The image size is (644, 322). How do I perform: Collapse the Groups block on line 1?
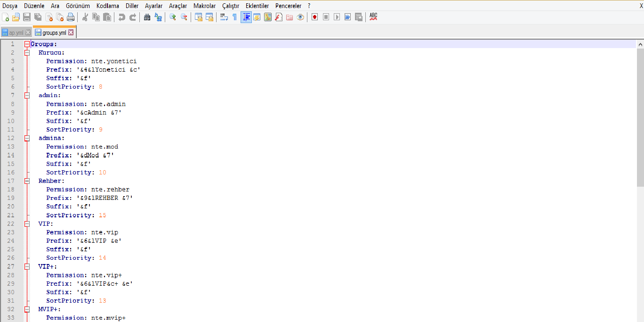point(27,44)
